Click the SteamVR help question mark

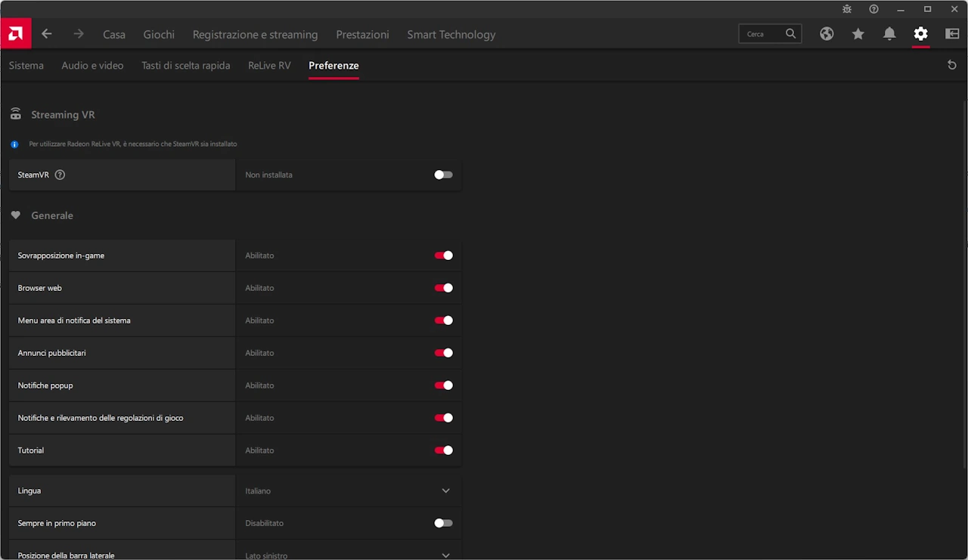click(60, 175)
